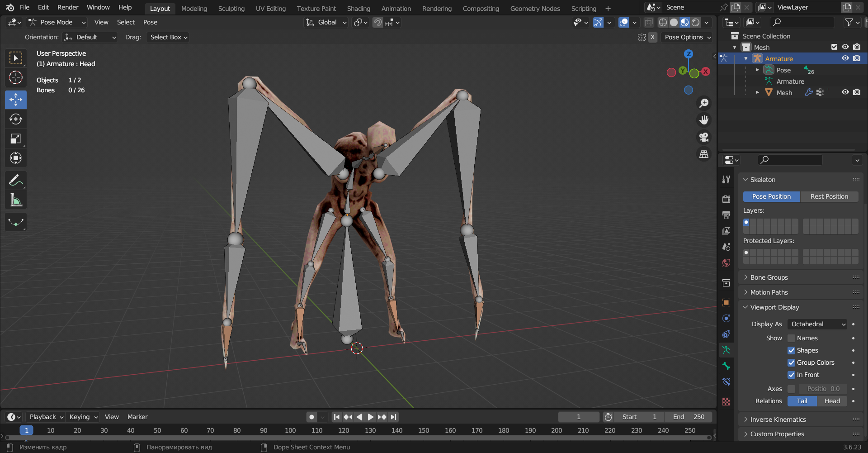
Task: Switch to the Sculpting workspace tab
Action: coord(231,8)
